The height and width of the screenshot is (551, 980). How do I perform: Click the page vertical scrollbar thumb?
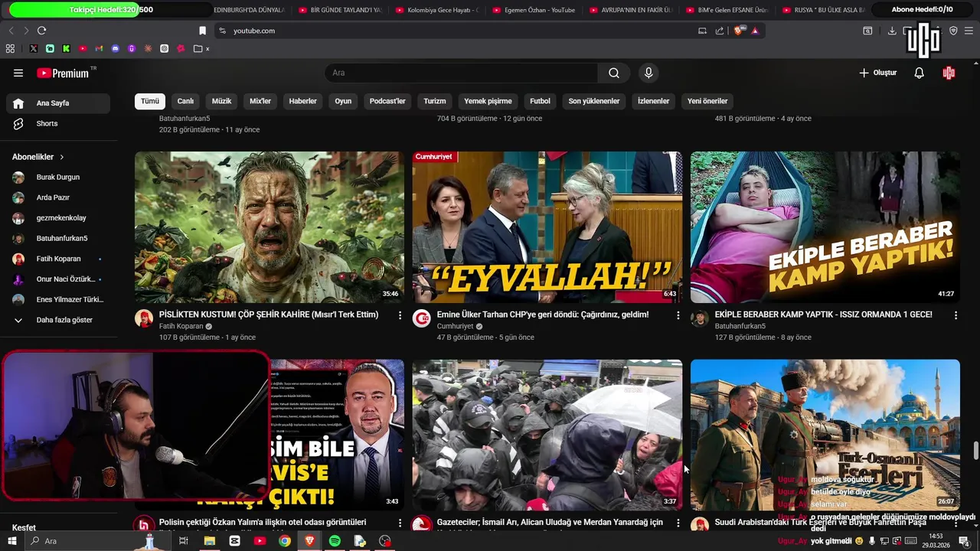click(x=975, y=451)
